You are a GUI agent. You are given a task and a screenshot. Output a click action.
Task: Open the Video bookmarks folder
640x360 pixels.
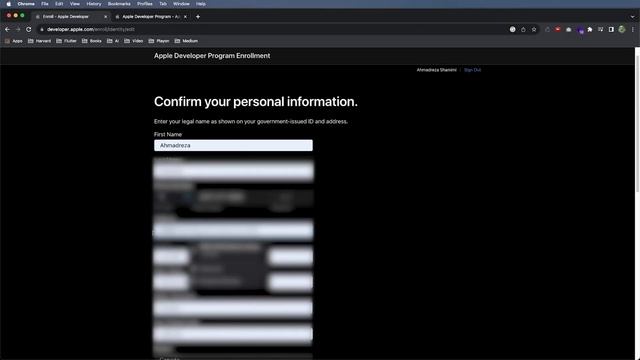coord(134,41)
